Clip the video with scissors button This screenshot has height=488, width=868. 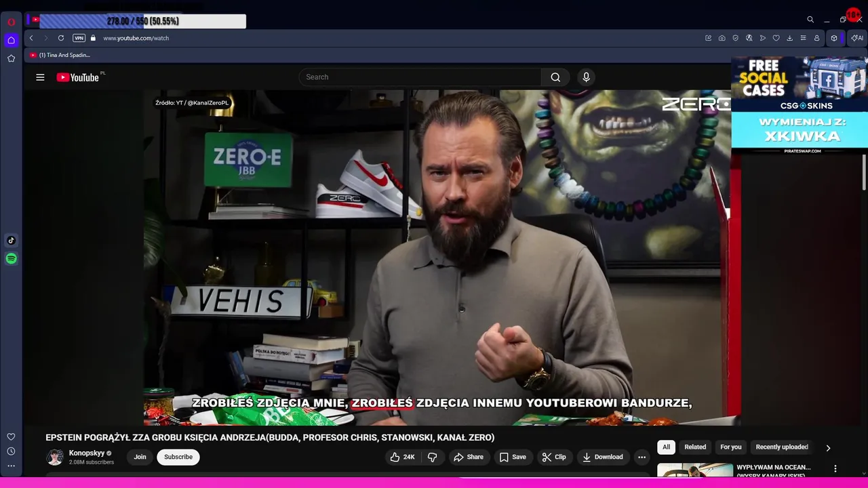pos(553,457)
